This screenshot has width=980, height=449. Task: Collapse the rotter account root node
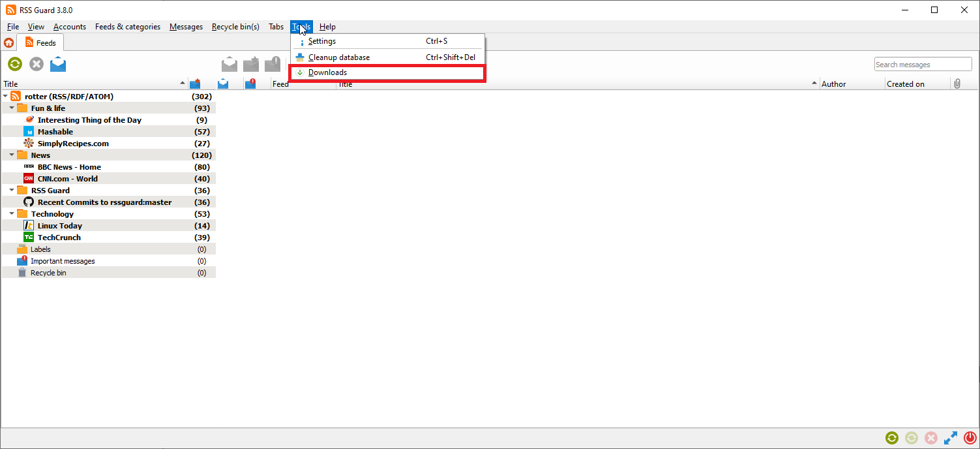5,97
